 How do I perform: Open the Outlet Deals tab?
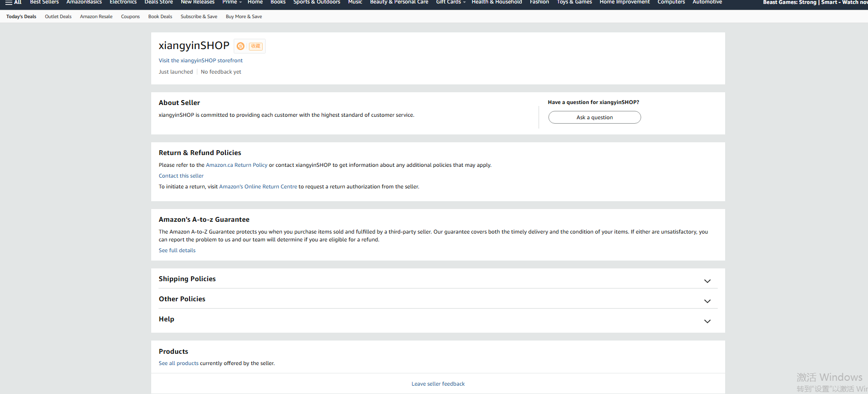click(x=58, y=17)
